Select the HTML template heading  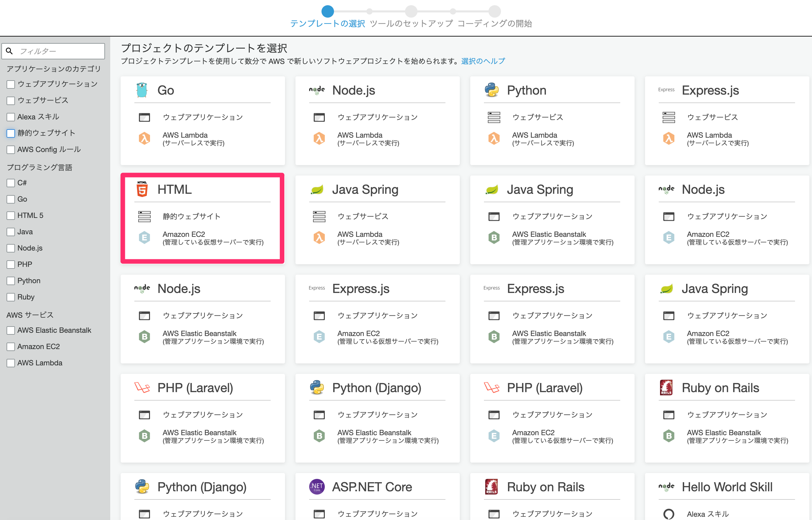click(174, 190)
